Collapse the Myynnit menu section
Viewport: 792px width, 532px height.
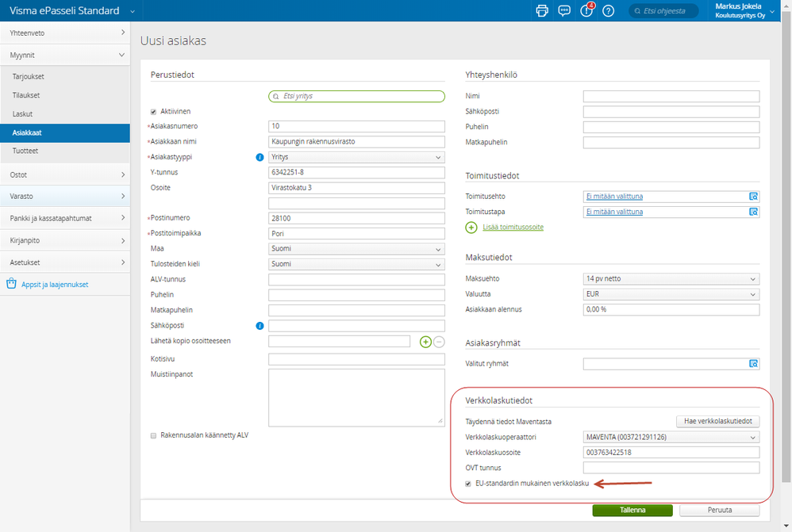coord(65,55)
